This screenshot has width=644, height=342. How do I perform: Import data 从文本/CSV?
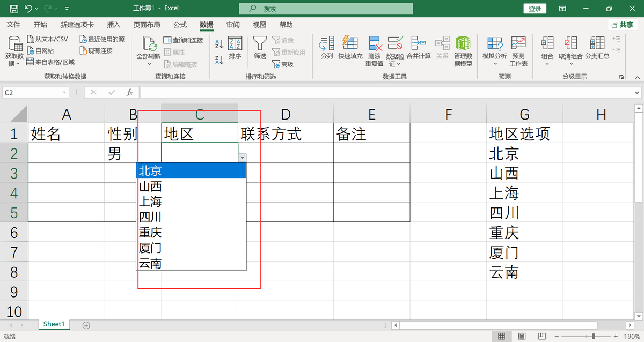(47, 39)
